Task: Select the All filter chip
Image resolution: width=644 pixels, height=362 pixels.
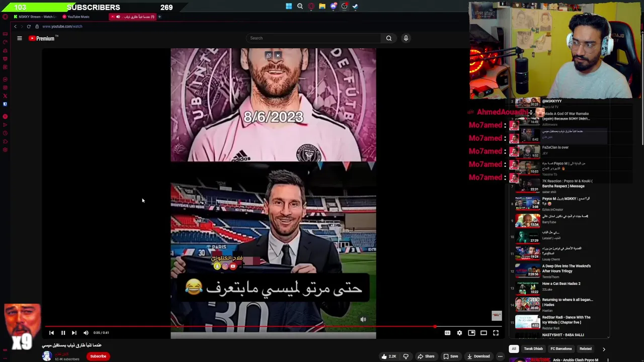Action: (514, 349)
